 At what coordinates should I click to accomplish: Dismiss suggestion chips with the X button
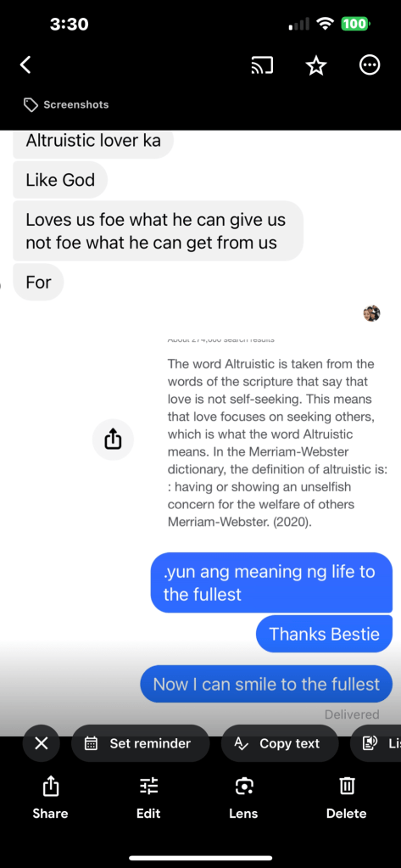pyautogui.click(x=41, y=743)
